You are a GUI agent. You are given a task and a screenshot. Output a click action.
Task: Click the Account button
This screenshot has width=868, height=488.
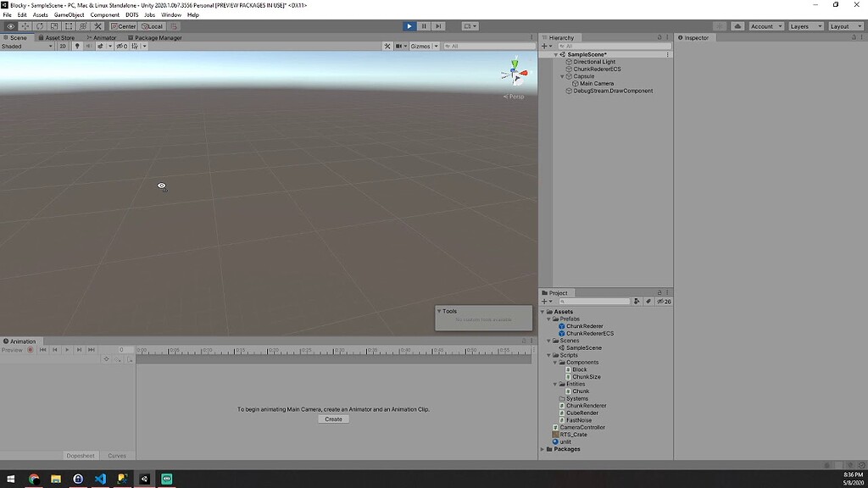click(x=764, y=26)
